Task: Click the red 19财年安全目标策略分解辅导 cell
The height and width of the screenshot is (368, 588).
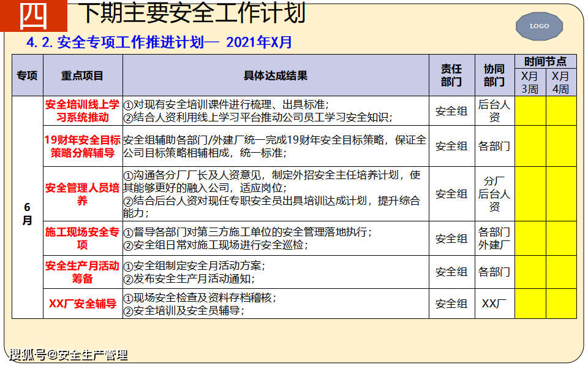Action: pos(83,146)
